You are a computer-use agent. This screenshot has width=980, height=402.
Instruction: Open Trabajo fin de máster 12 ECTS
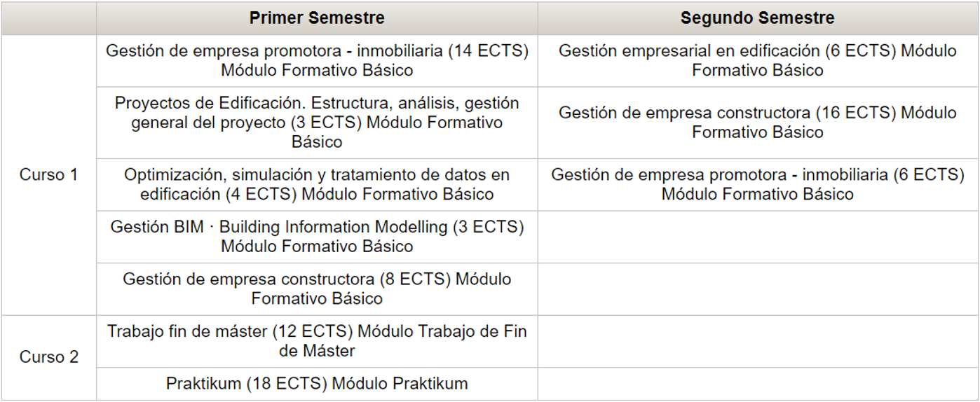tap(317, 341)
